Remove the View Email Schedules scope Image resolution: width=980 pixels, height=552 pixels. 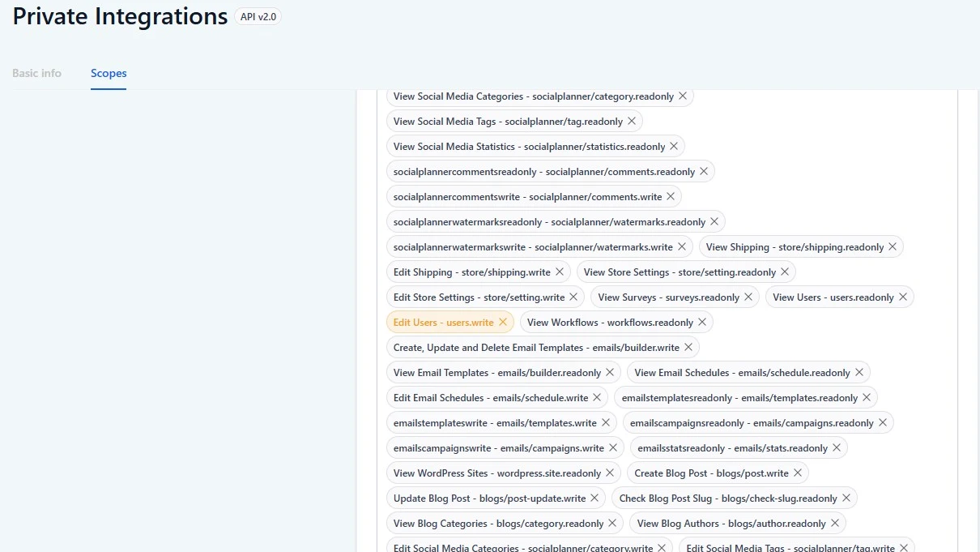pyautogui.click(x=859, y=373)
